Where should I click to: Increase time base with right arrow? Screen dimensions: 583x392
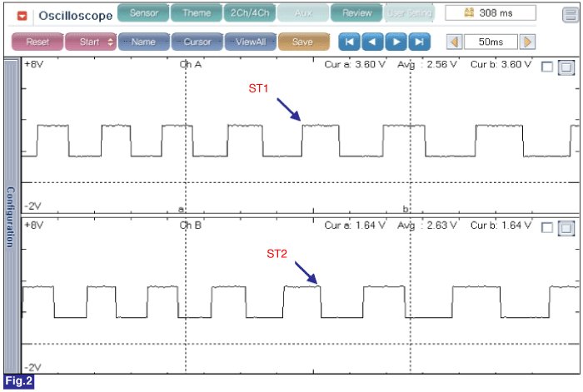click(x=528, y=42)
